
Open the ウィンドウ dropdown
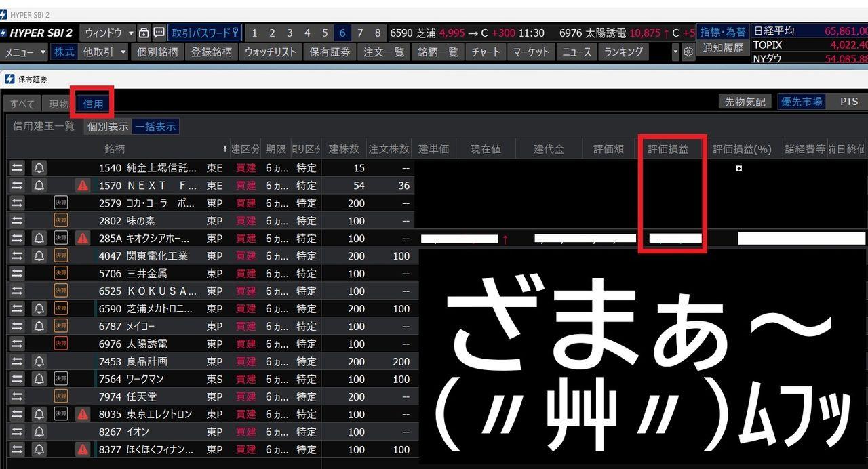tap(108, 33)
